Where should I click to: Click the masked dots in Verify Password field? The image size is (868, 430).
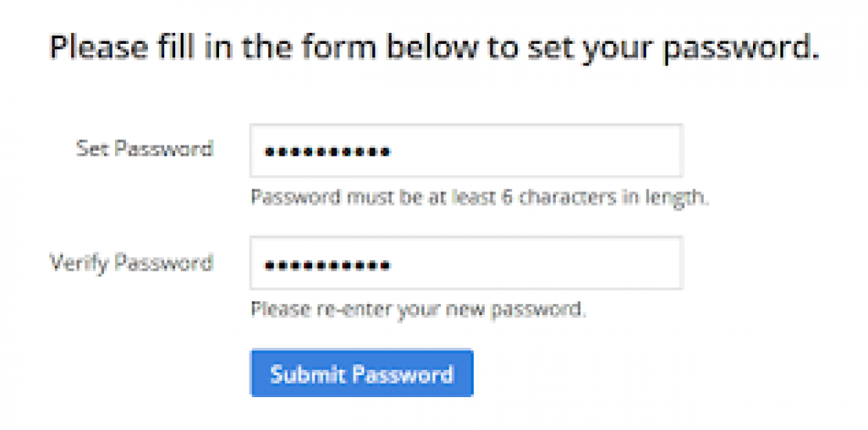tap(327, 265)
